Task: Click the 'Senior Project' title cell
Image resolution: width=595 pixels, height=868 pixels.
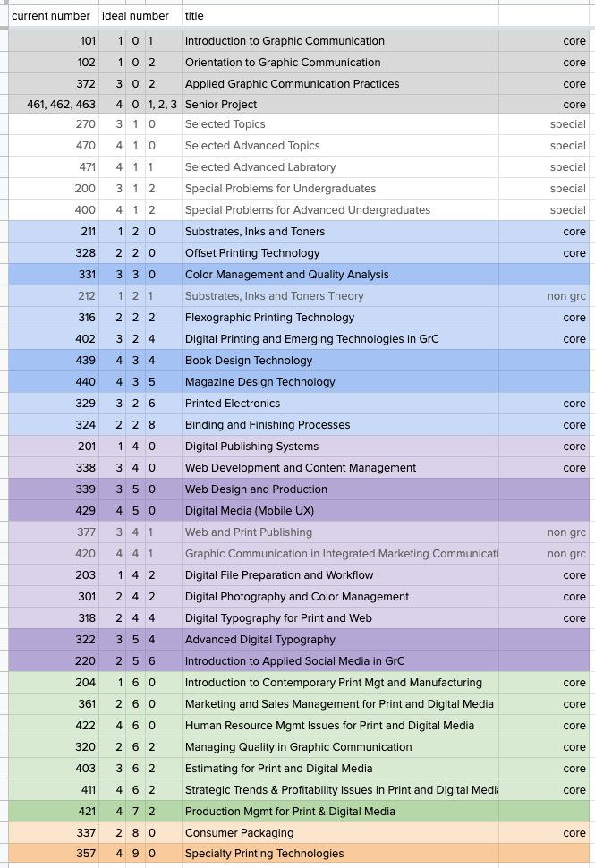Action: (340, 104)
